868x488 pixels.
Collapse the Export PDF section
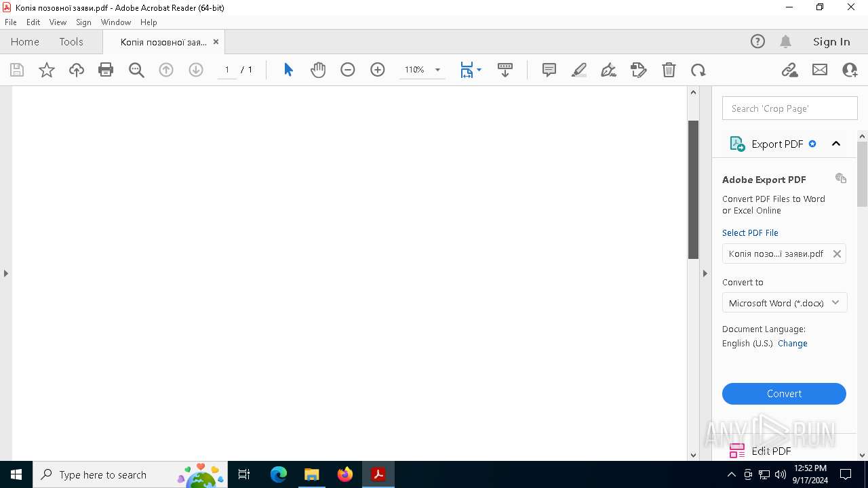pyautogui.click(x=836, y=144)
